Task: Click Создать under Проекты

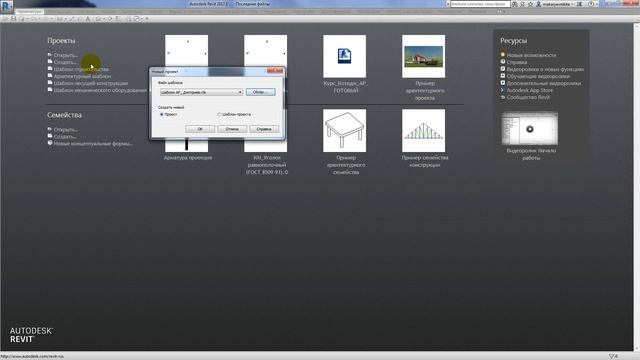Action: pos(65,62)
